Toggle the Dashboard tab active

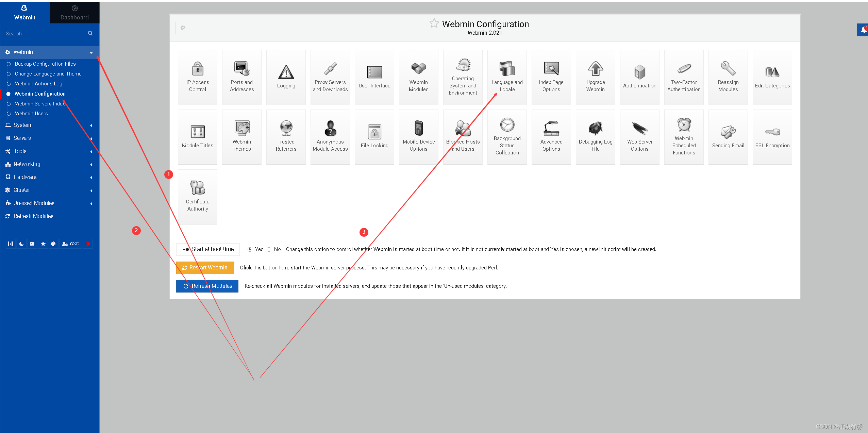tap(74, 12)
